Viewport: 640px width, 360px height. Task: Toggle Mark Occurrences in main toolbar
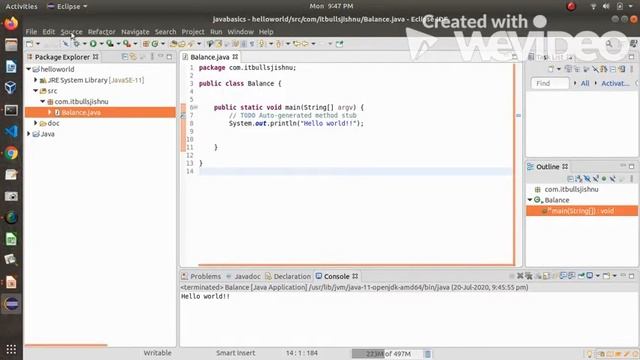(x=218, y=44)
